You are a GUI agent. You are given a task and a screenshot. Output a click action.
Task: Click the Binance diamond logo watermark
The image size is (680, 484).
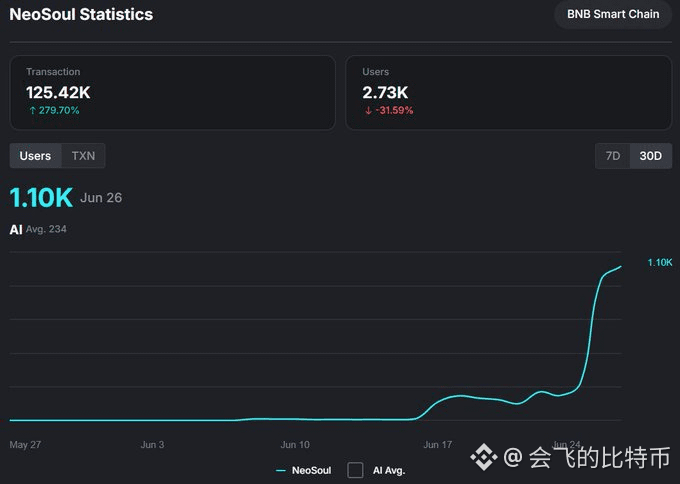click(x=484, y=457)
